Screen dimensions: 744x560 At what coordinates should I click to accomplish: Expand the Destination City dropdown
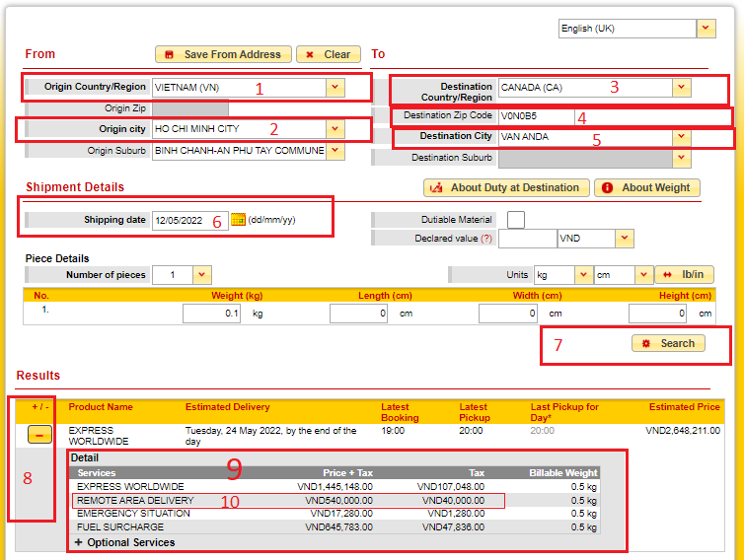pyautogui.click(x=681, y=137)
